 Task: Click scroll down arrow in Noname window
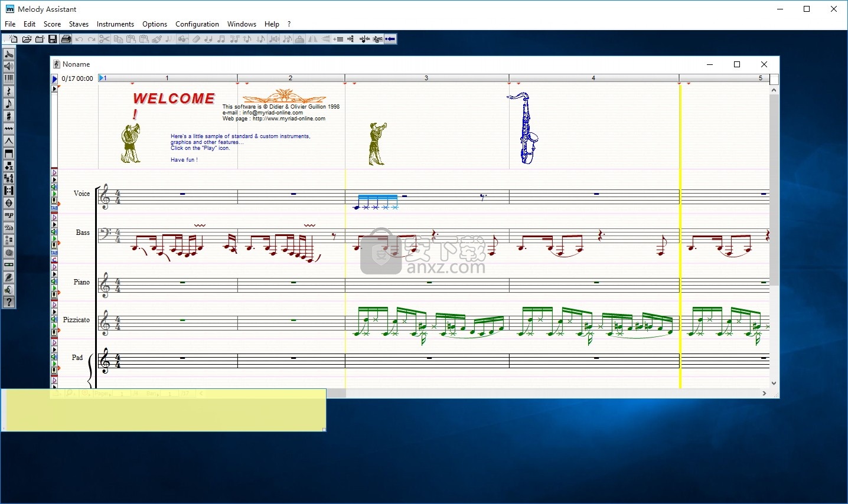click(774, 383)
